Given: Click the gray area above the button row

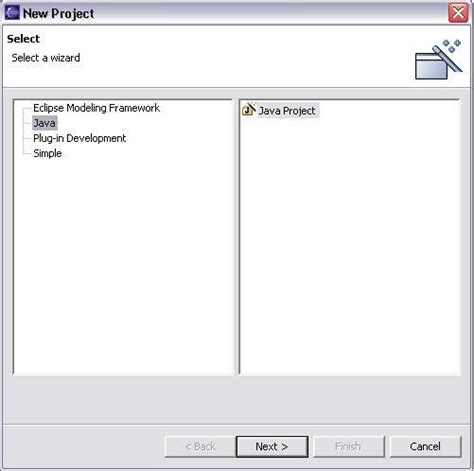Looking at the screenshot, I should [237, 400].
